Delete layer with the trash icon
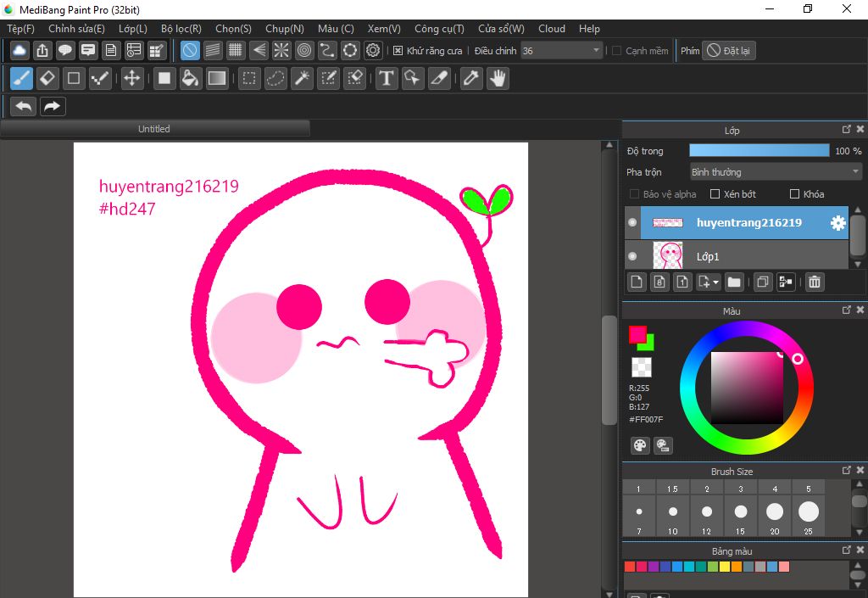Screen dimensions: 868x598 [x=814, y=282]
